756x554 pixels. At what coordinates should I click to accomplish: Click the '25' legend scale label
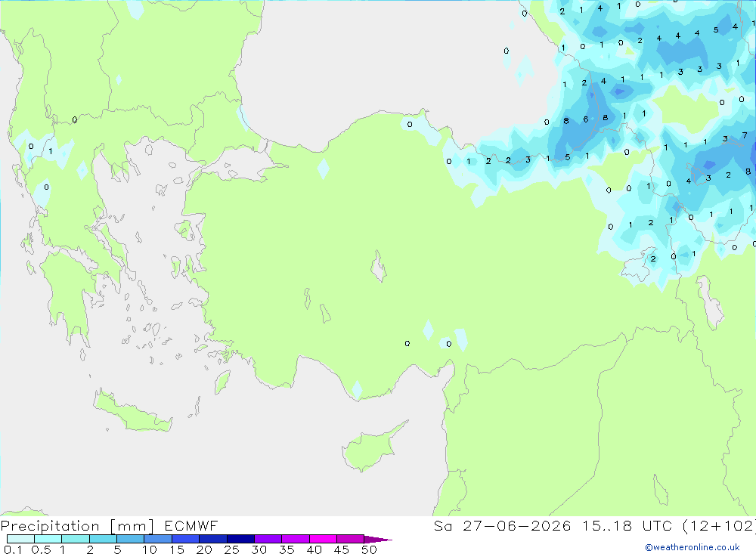pyautogui.click(x=232, y=549)
